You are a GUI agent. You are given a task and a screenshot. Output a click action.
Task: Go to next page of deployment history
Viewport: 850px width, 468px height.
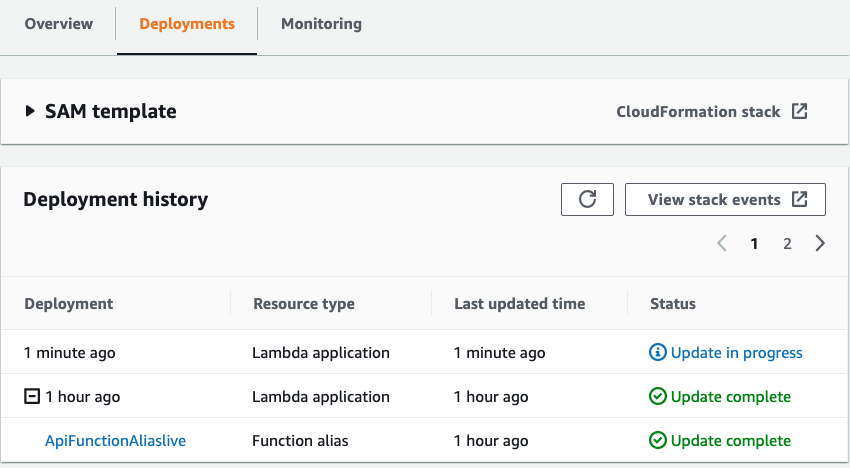click(x=820, y=243)
